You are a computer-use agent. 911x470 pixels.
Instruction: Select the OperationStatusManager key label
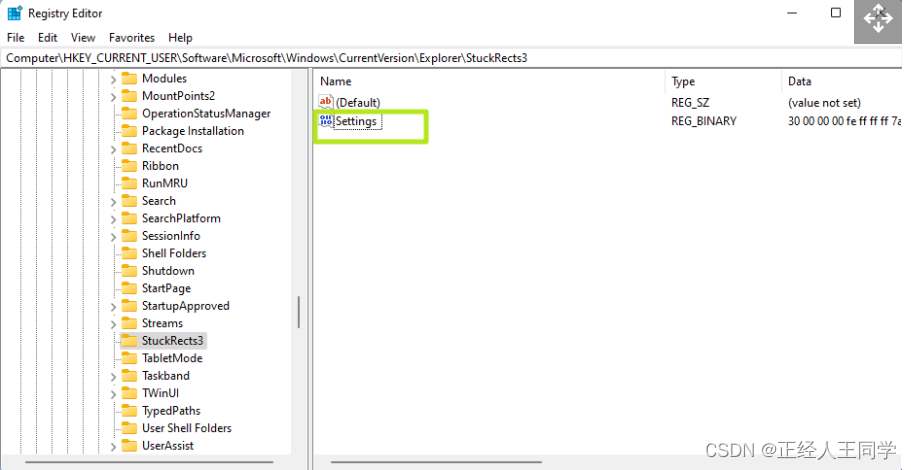pos(206,113)
